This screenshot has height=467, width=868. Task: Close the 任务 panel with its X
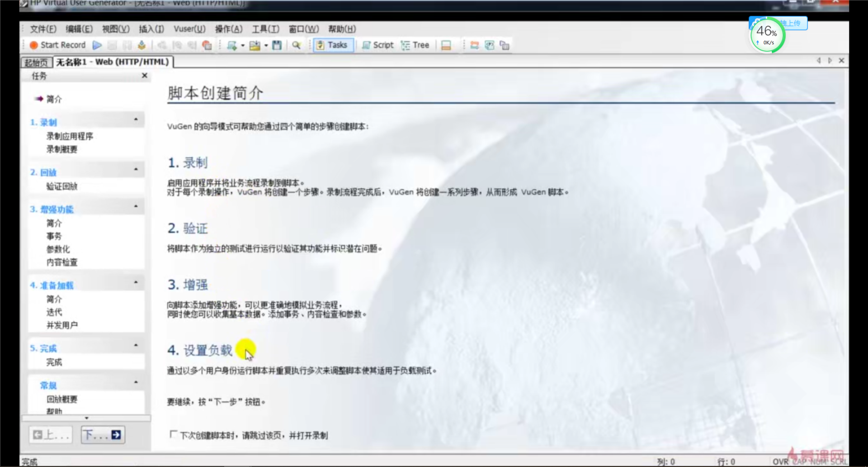(x=145, y=76)
